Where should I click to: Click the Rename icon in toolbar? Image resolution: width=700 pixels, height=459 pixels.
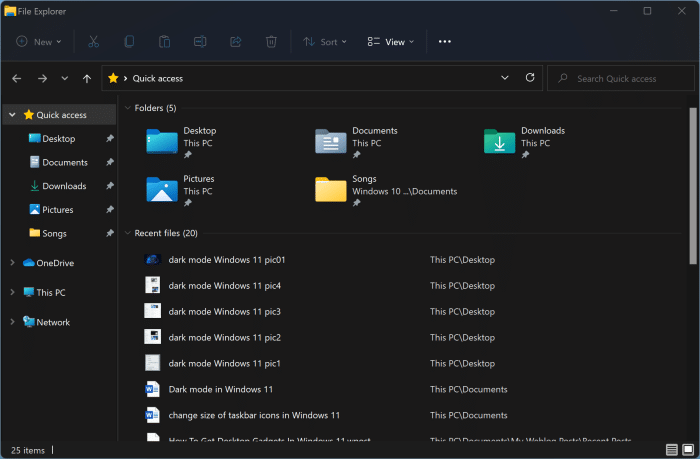(200, 42)
